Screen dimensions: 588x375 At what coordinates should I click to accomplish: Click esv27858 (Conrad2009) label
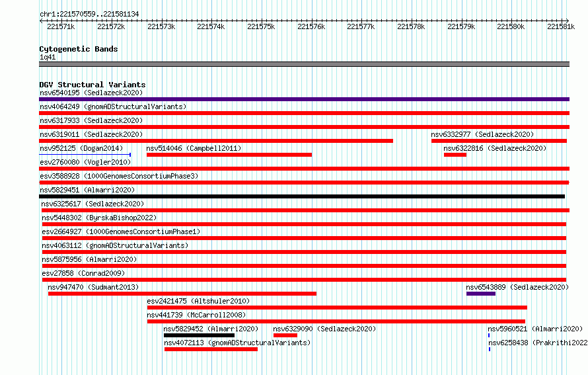[x=83, y=273]
